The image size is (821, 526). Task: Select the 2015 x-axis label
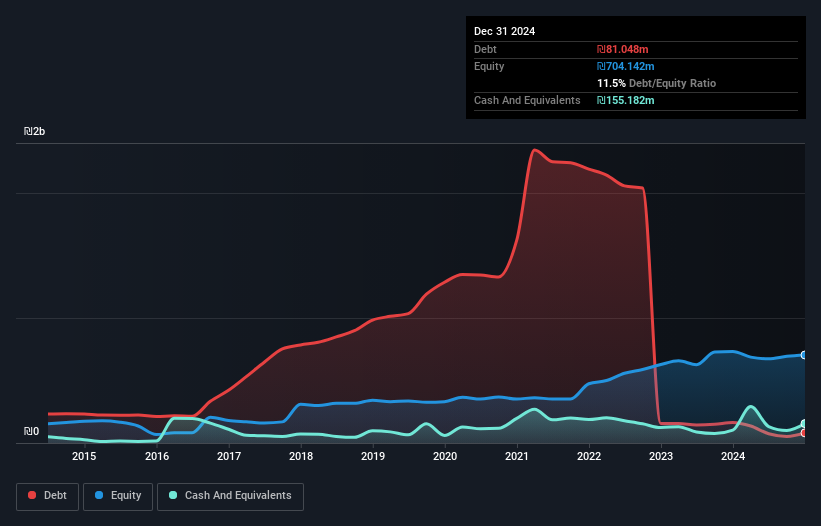click(84, 456)
